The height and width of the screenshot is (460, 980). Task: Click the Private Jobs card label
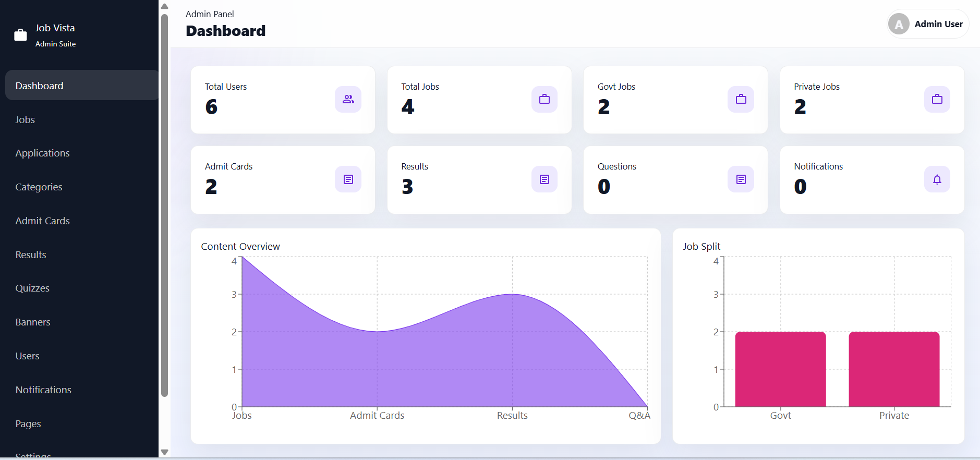(817, 87)
